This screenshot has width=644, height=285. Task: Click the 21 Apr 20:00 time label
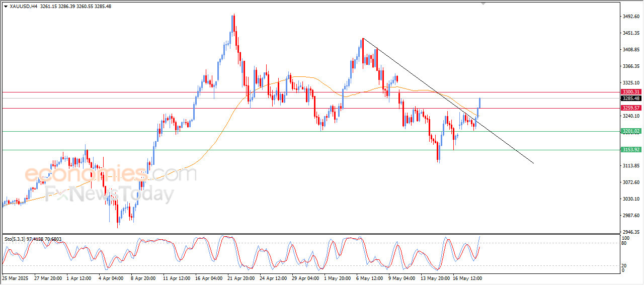tap(241, 278)
